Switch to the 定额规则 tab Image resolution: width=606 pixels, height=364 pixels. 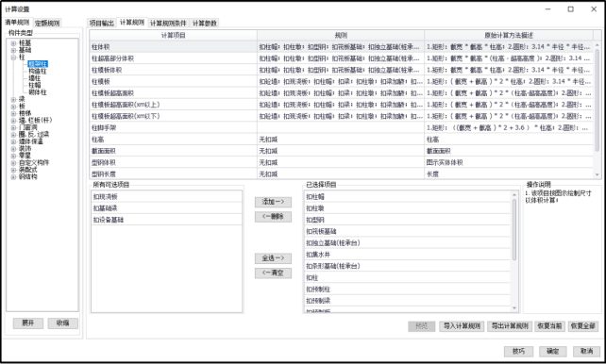point(47,24)
